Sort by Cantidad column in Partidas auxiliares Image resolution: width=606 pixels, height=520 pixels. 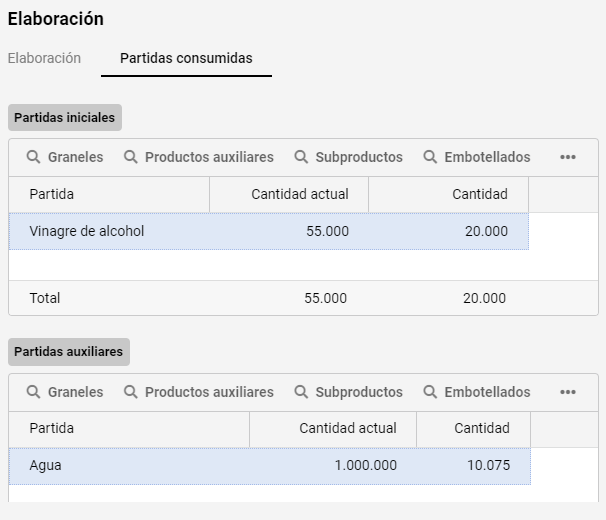pos(473,428)
